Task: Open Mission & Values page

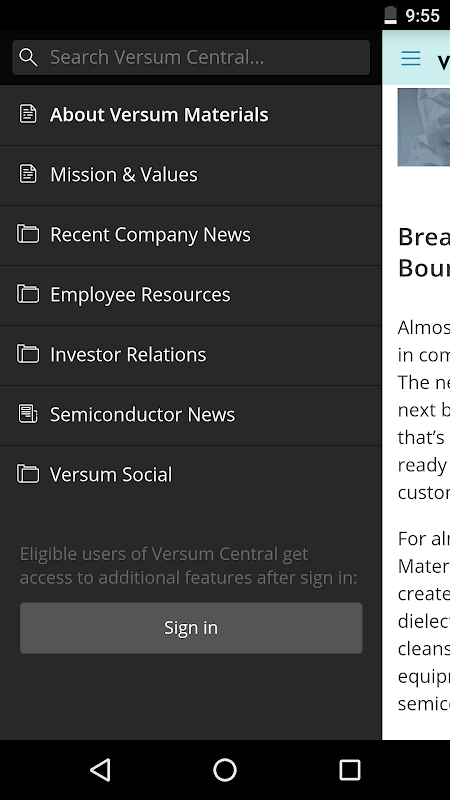Action: click(190, 175)
